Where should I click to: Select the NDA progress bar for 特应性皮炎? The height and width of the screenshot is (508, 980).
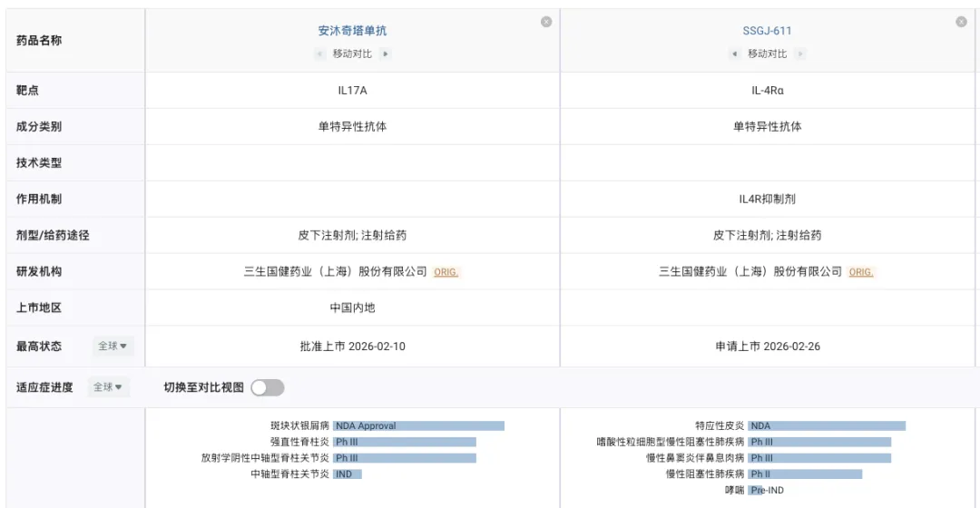tap(826, 425)
